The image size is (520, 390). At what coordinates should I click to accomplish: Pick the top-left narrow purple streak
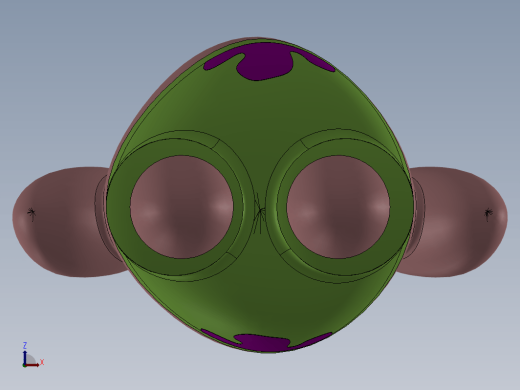click(x=222, y=63)
